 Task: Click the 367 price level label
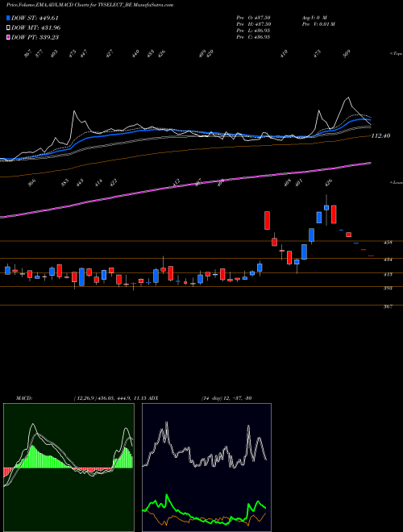pyautogui.click(x=388, y=307)
